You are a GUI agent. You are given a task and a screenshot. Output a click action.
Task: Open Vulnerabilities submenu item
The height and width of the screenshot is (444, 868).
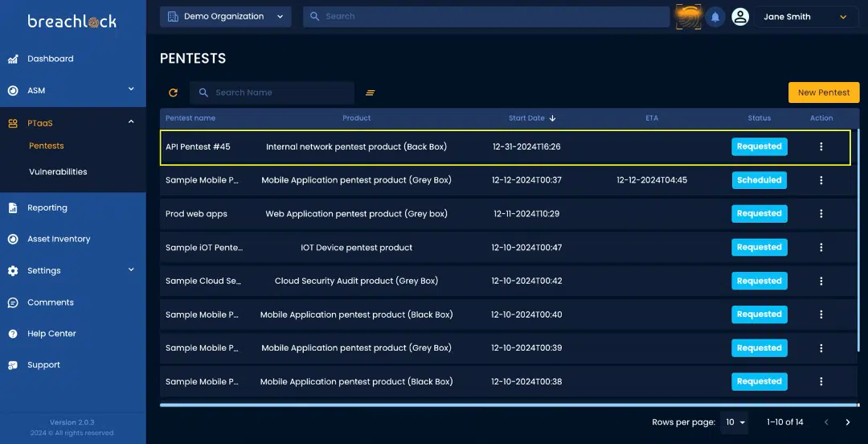58,172
